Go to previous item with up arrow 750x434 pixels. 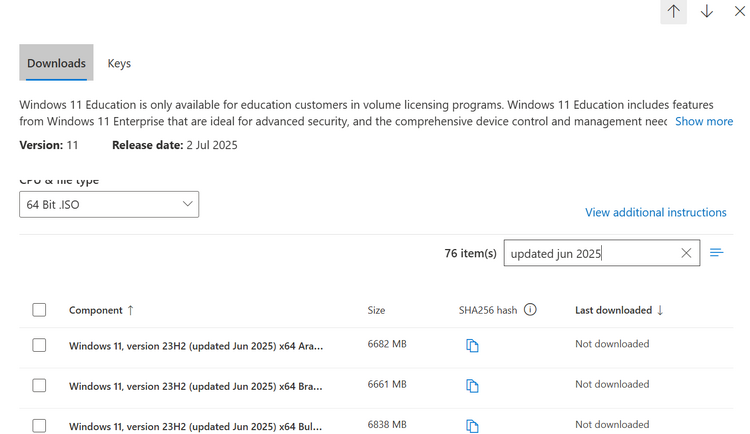673,11
